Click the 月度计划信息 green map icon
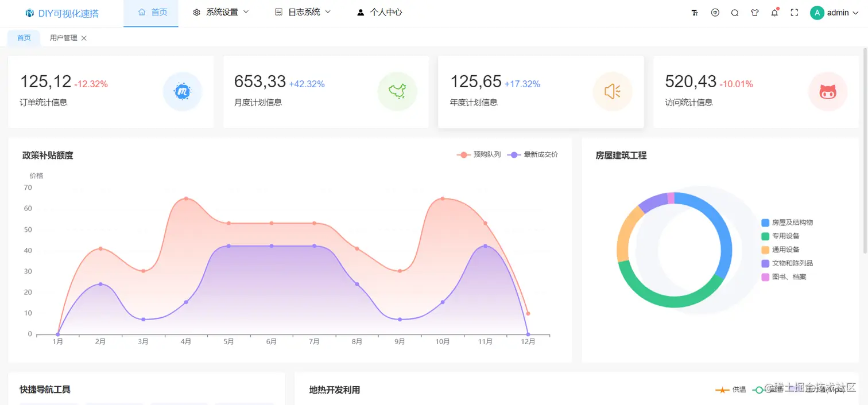This screenshot has width=868, height=405. [x=397, y=91]
